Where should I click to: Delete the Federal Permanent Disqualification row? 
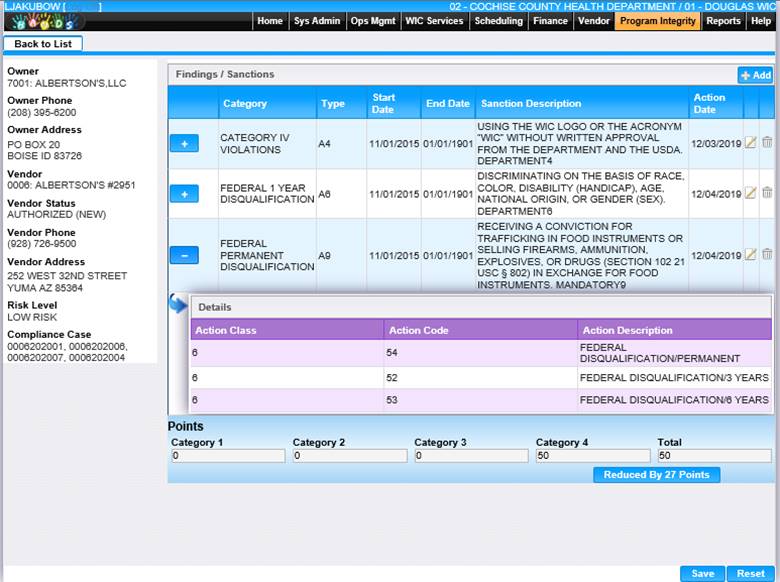click(x=767, y=255)
